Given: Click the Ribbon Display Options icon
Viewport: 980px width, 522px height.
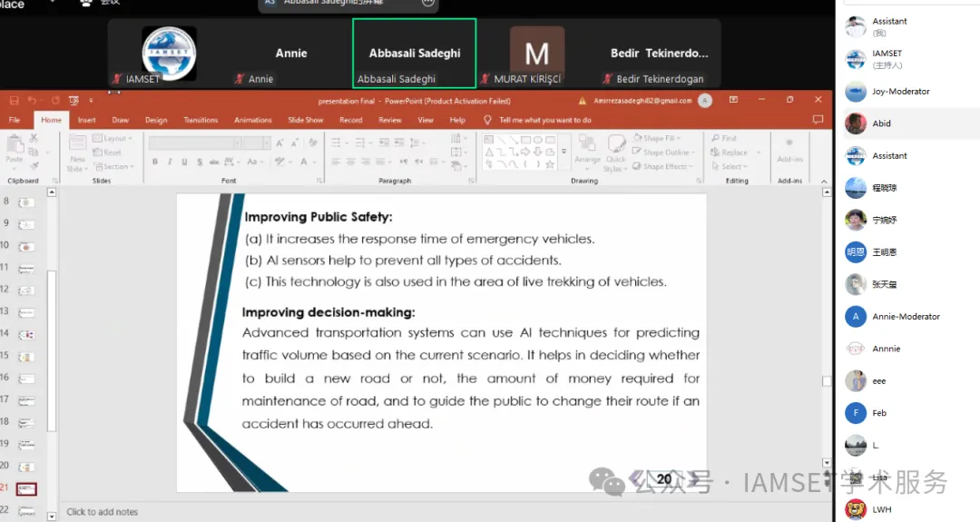Looking at the screenshot, I should click(x=733, y=100).
